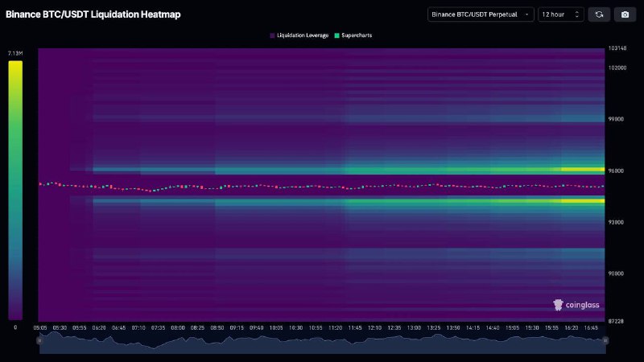The height and width of the screenshot is (362, 644).
Task: Click the 87228 price axis label
Action: click(x=616, y=321)
